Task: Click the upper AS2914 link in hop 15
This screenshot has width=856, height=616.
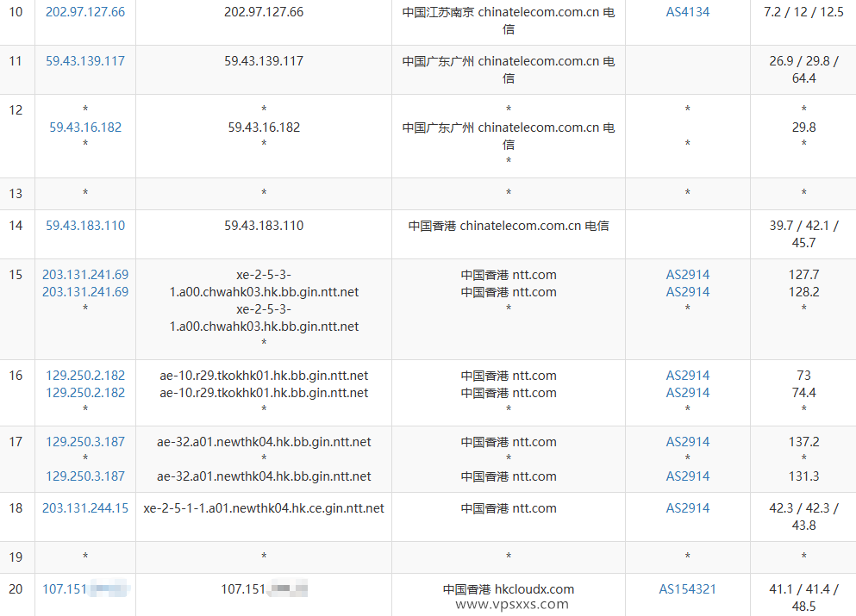Action: pos(687,275)
